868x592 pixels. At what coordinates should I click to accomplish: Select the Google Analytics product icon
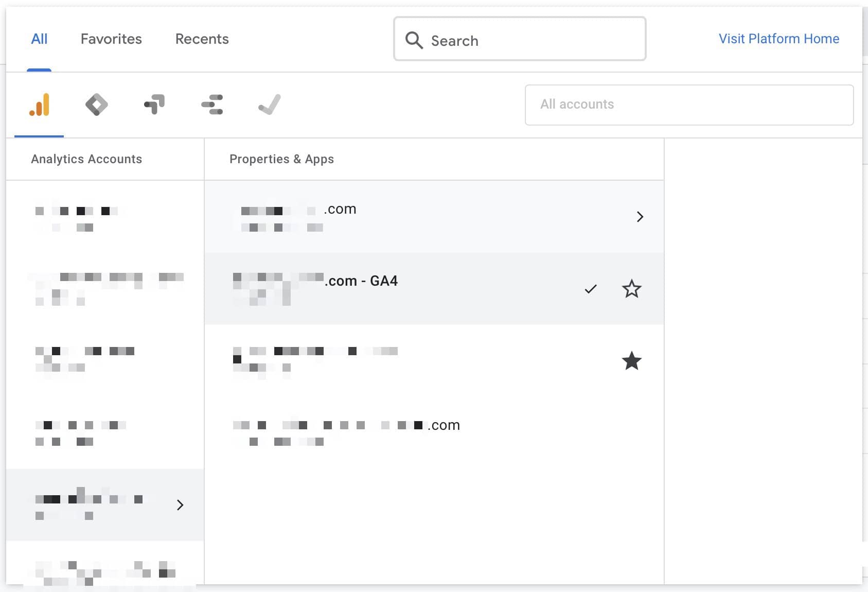pyautogui.click(x=39, y=105)
